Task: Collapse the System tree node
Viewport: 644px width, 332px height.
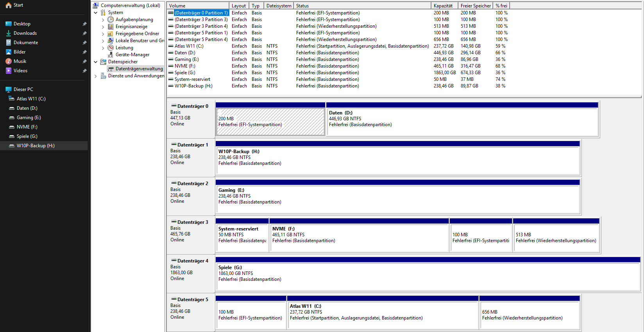Action: 95,12
